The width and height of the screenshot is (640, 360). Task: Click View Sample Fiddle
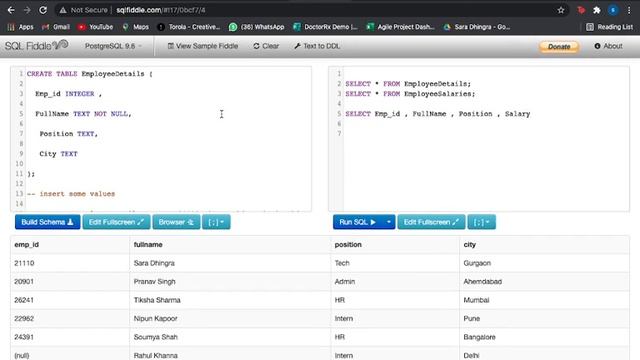[203, 46]
